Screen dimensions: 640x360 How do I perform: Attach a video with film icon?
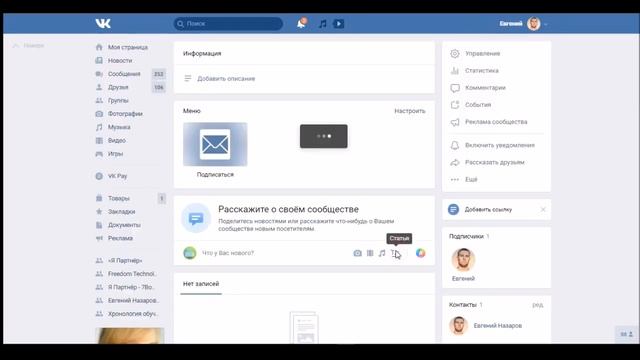pyautogui.click(x=370, y=253)
